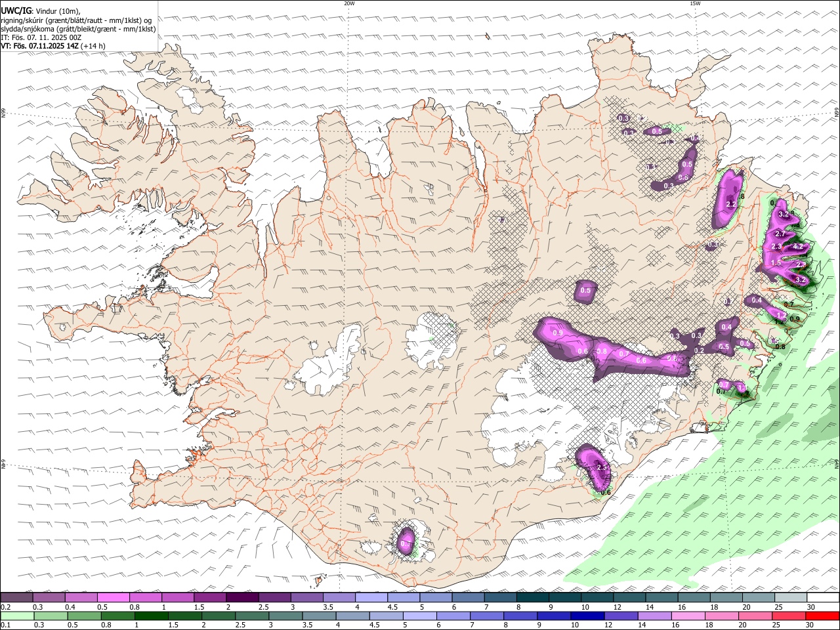The height and width of the screenshot is (630, 840).
Task: Click the 2.7 snowfall value on the map
Action: click(x=780, y=234)
